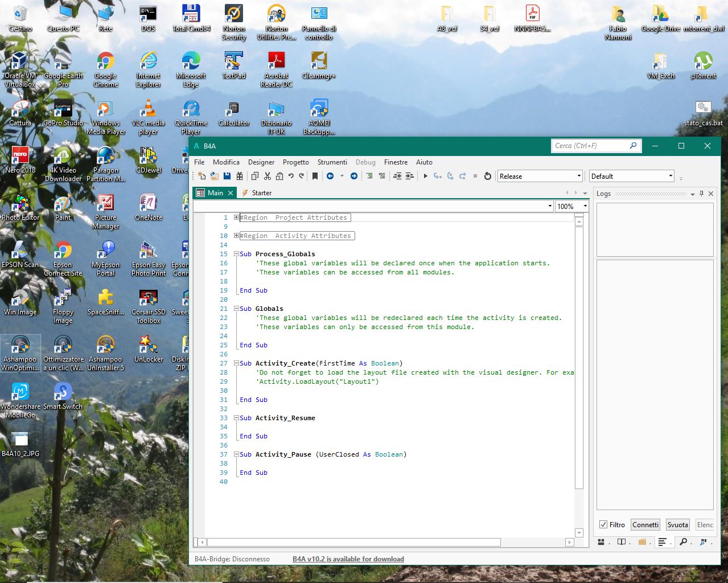Switch to the Starter tab
The width and height of the screenshot is (728, 583).
[x=261, y=193]
